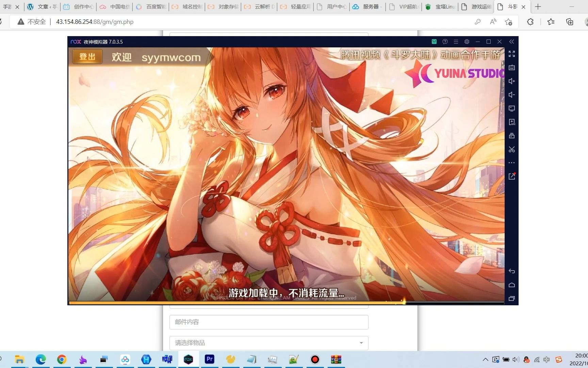Click Nox volume down icon
588x368 pixels.
click(511, 95)
